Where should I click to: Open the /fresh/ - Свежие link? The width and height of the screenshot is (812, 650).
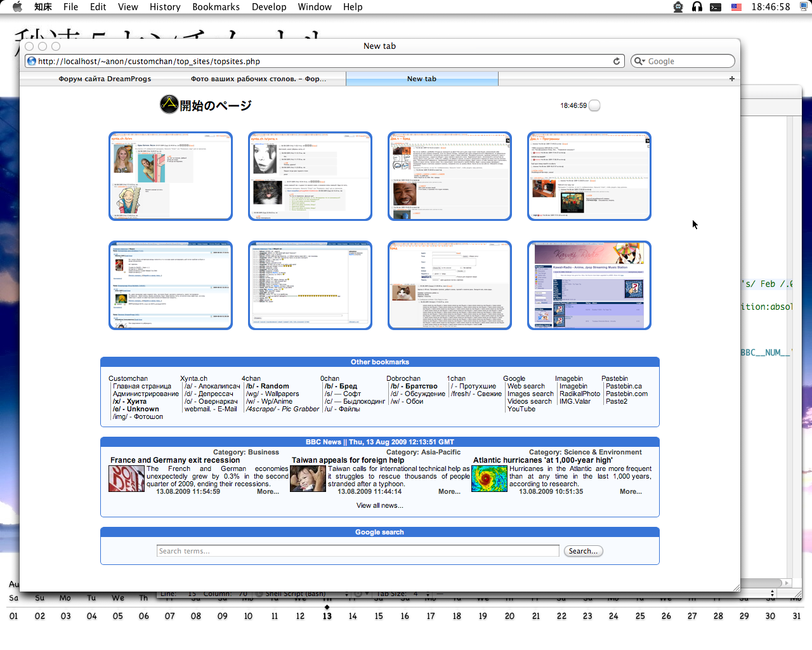coord(476,394)
